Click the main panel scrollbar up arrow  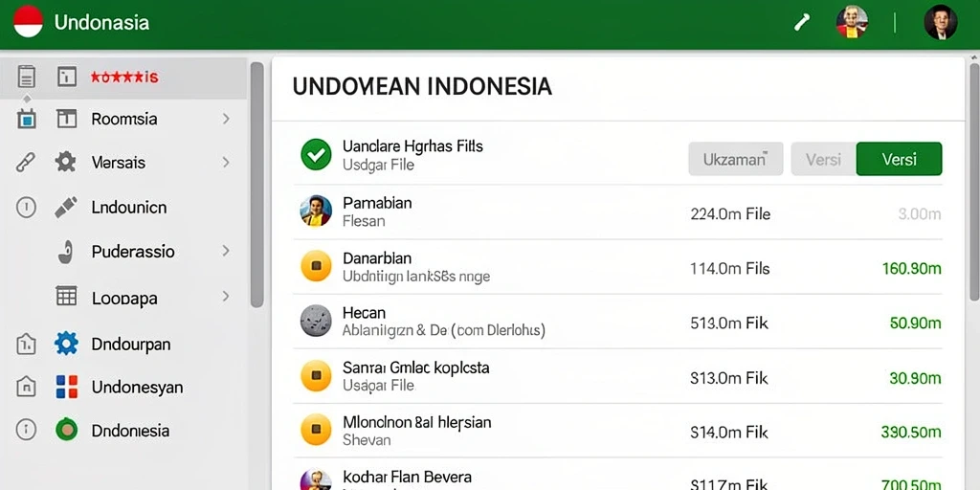click(975, 58)
